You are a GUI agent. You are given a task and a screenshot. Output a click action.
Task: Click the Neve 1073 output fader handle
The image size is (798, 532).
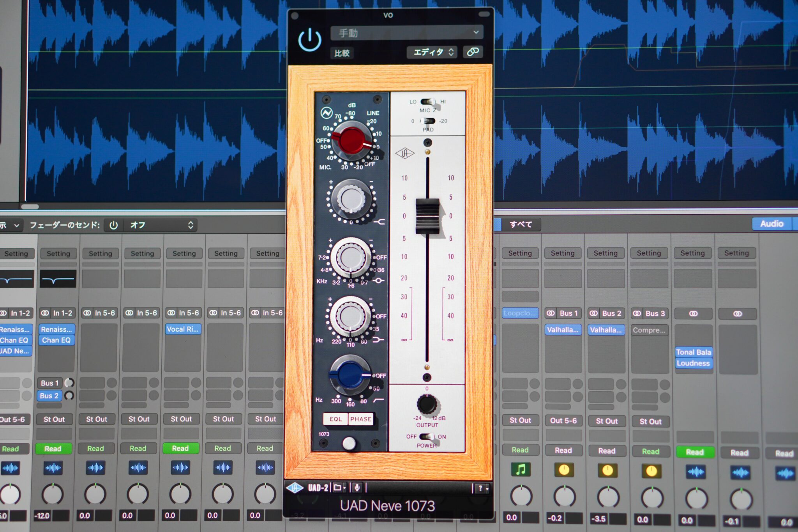tap(427, 216)
